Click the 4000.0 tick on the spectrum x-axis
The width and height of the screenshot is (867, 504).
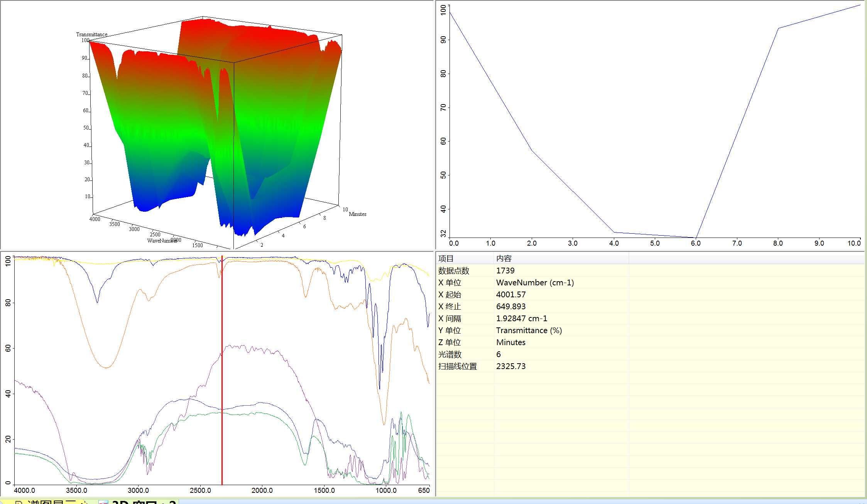pyautogui.click(x=24, y=491)
